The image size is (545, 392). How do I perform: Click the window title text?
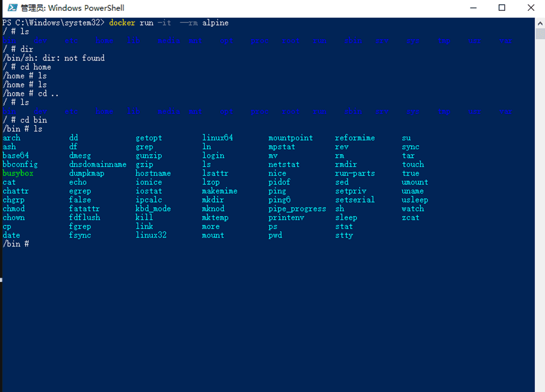coord(72,8)
